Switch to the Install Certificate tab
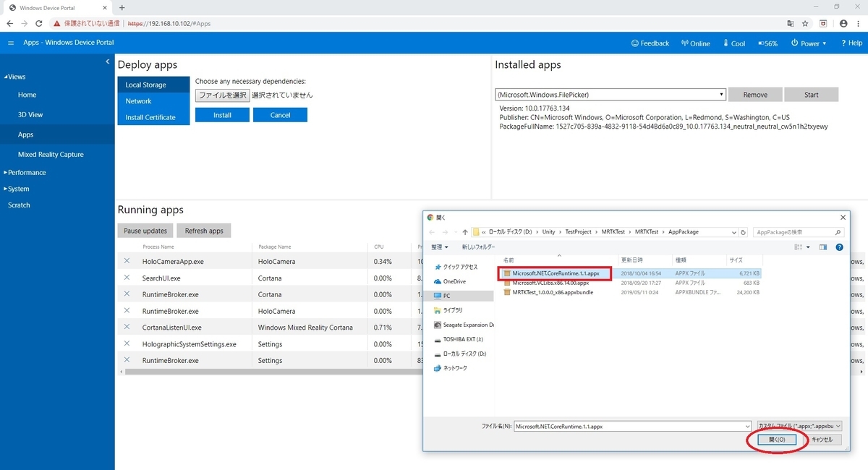 tap(153, 117)
